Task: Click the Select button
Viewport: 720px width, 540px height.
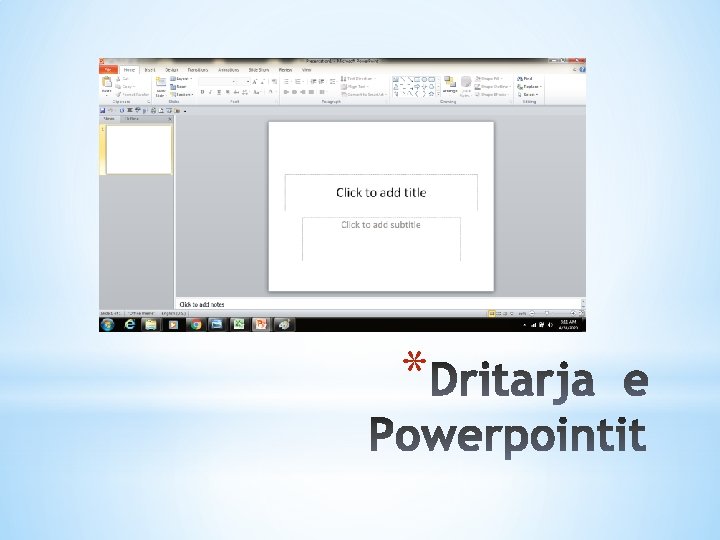Action: pyautogui.click(x=527, y=95)
